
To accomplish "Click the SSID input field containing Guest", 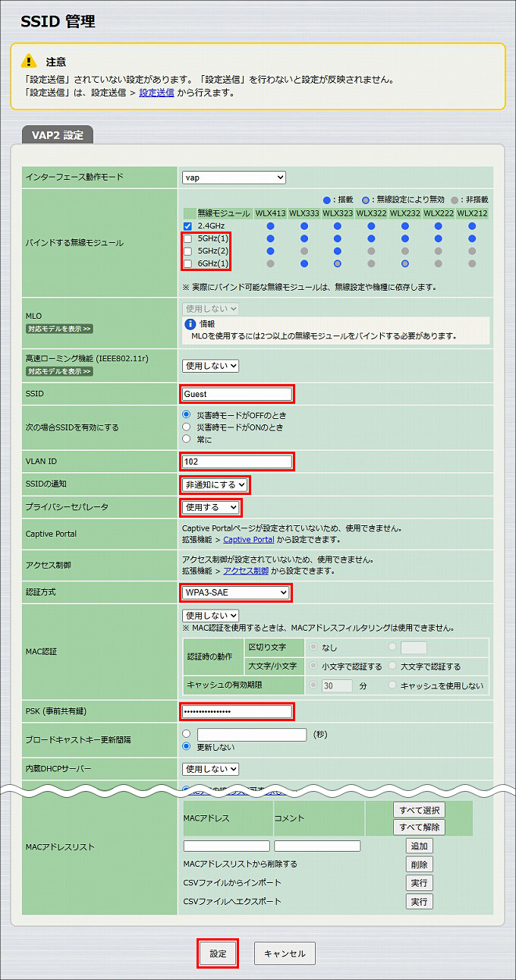I will pyautogui.click(x=237, y=394).
